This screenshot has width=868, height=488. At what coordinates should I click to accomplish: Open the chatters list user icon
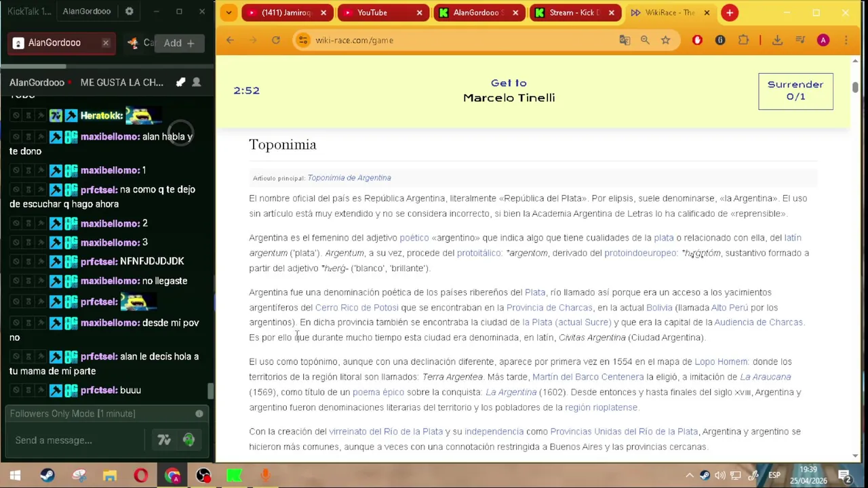click(x=196, y=82)
